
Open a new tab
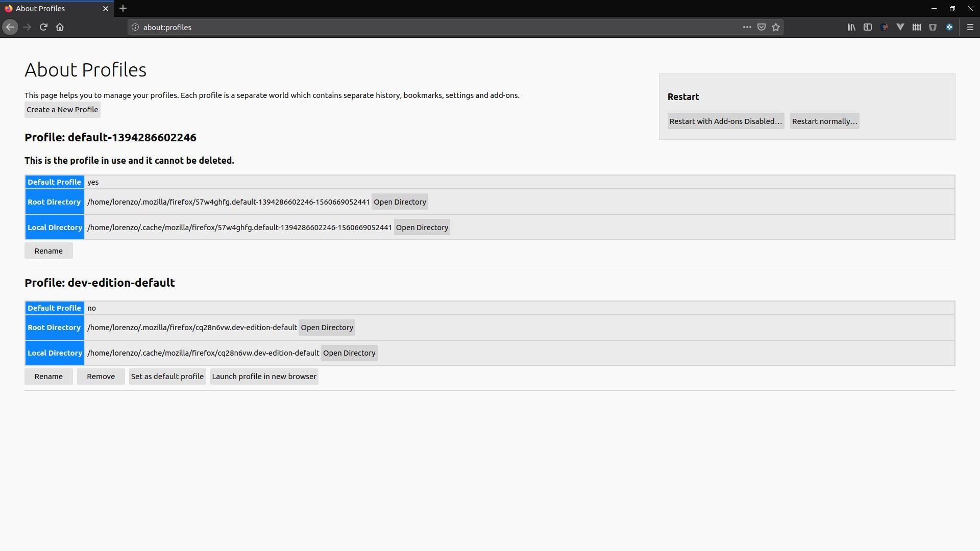(x=123, y=8)
